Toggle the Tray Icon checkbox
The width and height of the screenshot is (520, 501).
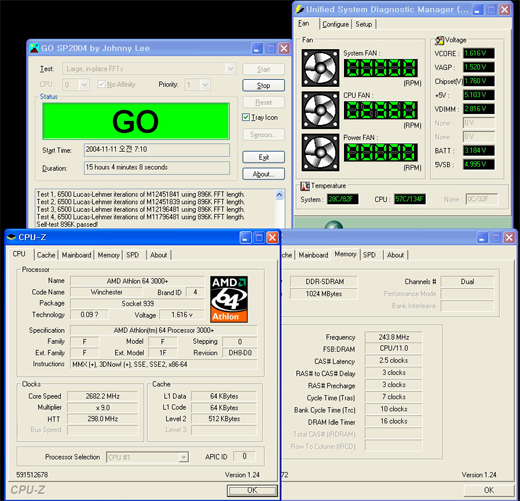tap(246, 117)
